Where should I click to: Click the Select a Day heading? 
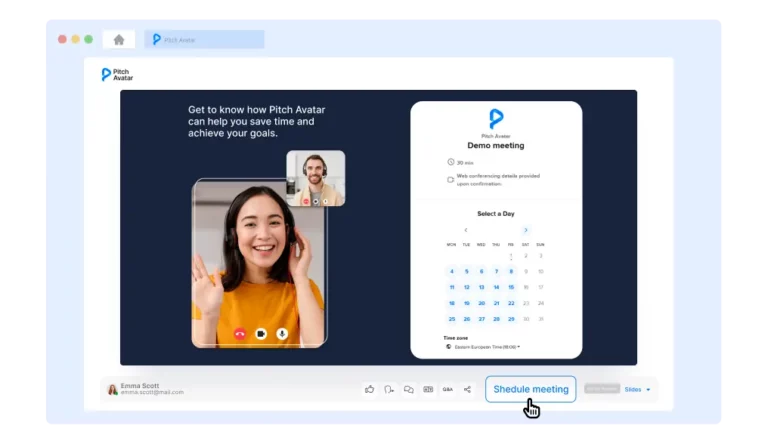click(496, 214)
